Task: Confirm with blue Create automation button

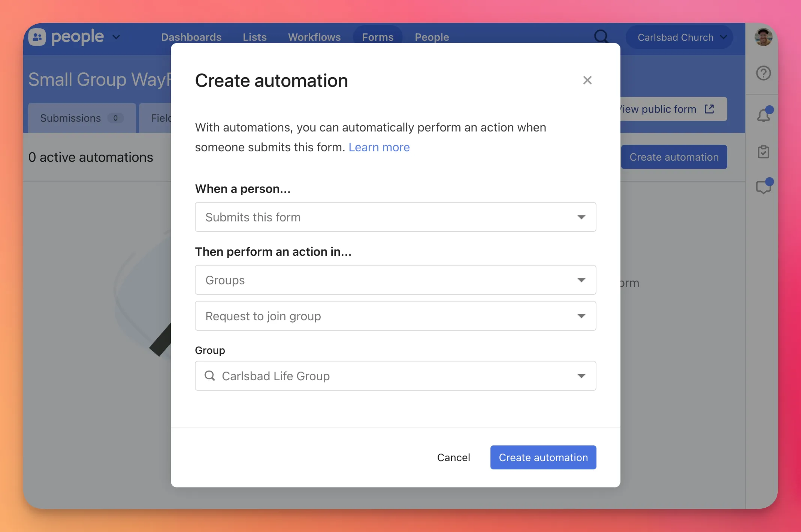Action: click(543, 457)
